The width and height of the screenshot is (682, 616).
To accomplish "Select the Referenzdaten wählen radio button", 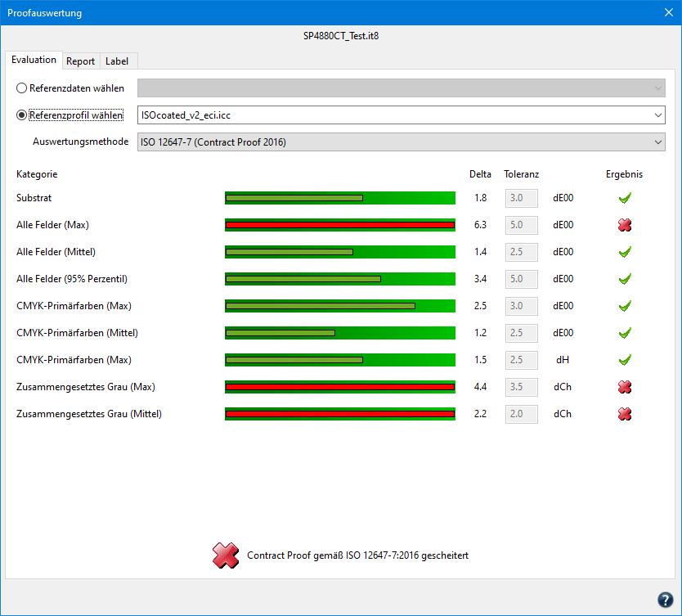I will [22, 88].
